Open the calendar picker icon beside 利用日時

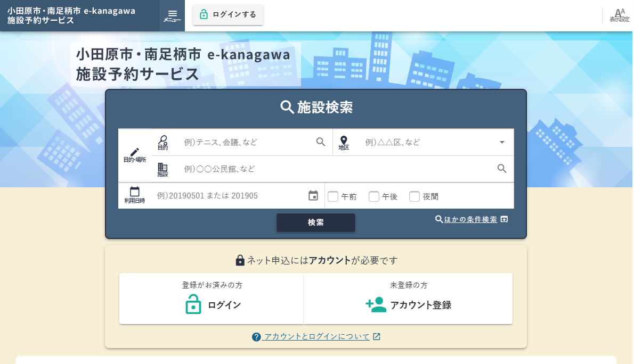313,195
